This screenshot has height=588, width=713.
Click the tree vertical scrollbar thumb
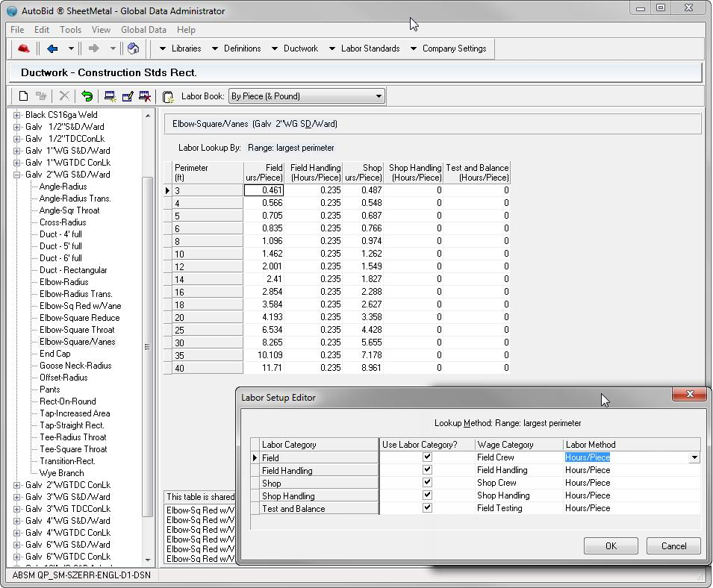click(147, 347)
